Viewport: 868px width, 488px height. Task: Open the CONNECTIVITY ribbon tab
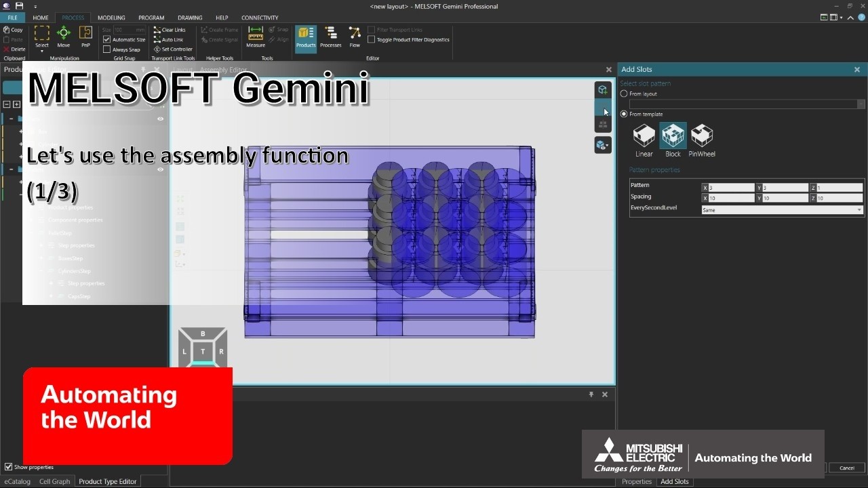[x=260, y=18]
